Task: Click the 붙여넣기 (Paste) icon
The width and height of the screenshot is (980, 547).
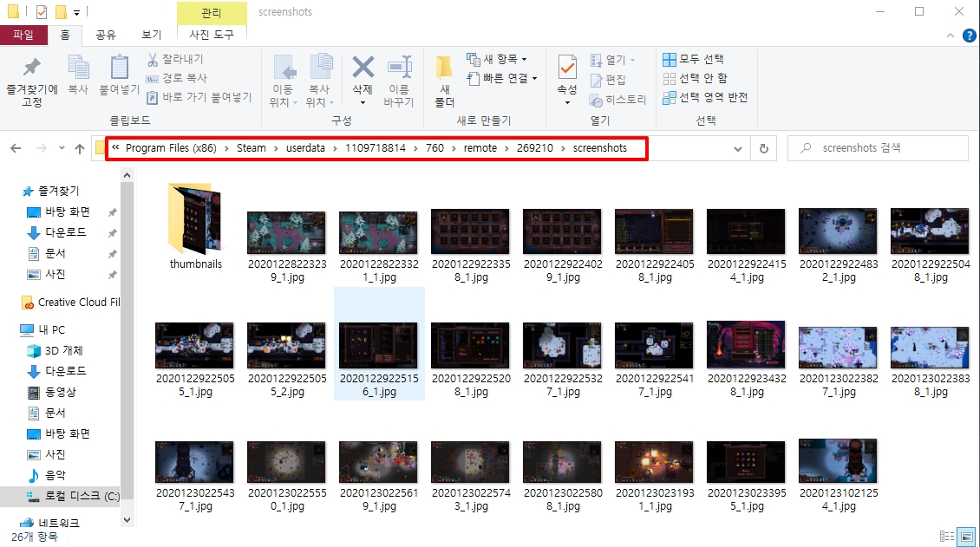Action: pyautogui.click(x=120, y=68)
